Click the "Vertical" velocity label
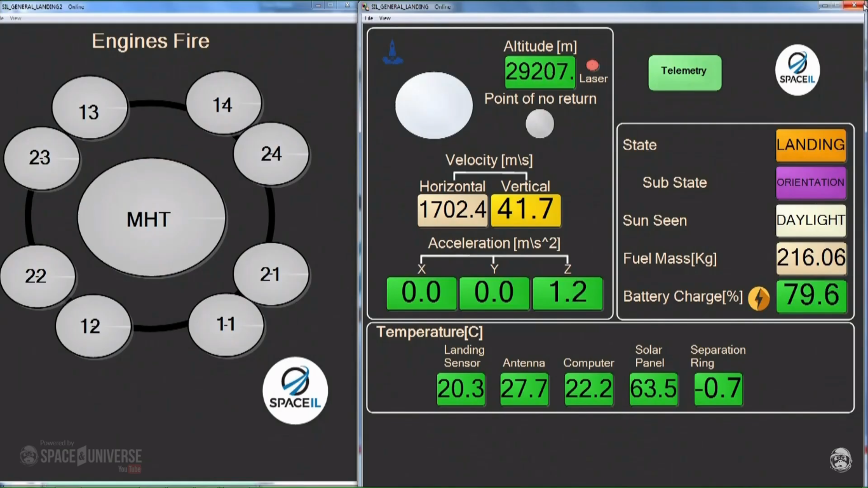Image resolution: width=868 pixels, height=488 pixels. tap(526, 186)
